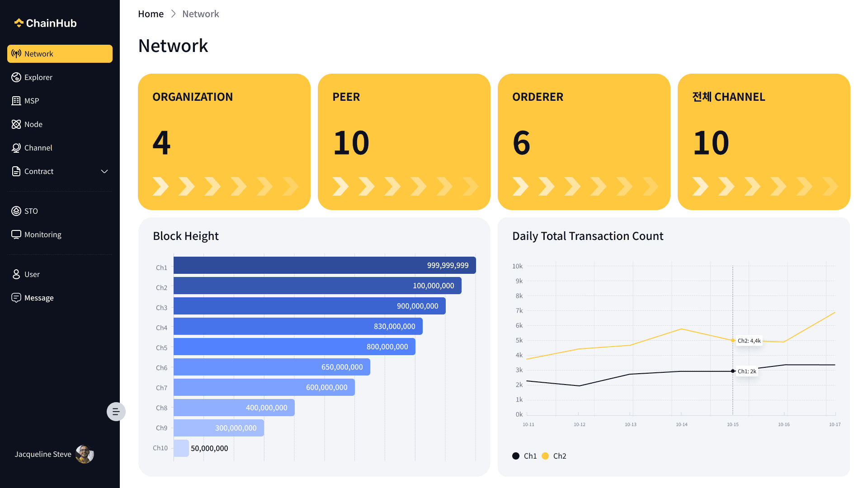This screenshot has height=488, width=868.
Task: Open the Network menu item
Action: pyautogui.click(x=60, y=54)
